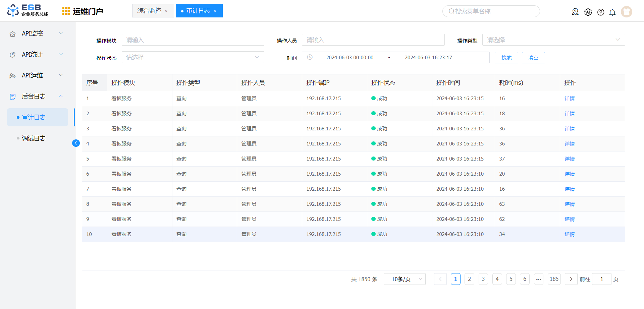Click the clock icon in time range field
Image resolution: width=644 pixels, height=309 pixels.
(x=310, y=57)
